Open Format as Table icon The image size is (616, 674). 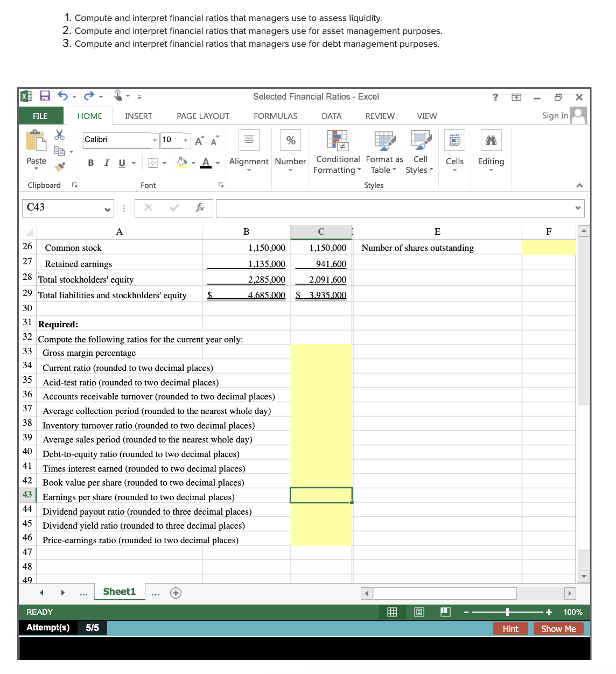[x=385, y=140]
